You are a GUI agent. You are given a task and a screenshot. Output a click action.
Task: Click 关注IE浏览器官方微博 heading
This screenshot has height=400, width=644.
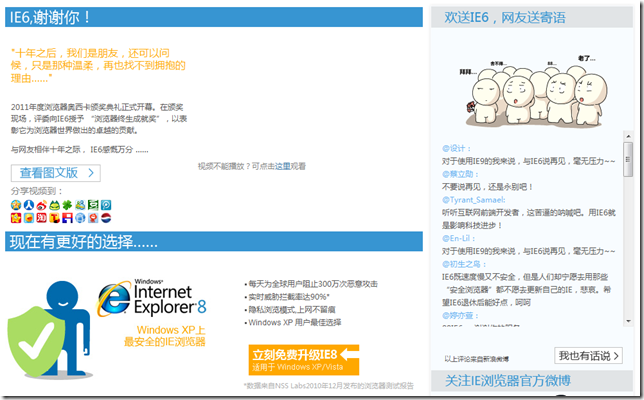(x=508, y=381)
